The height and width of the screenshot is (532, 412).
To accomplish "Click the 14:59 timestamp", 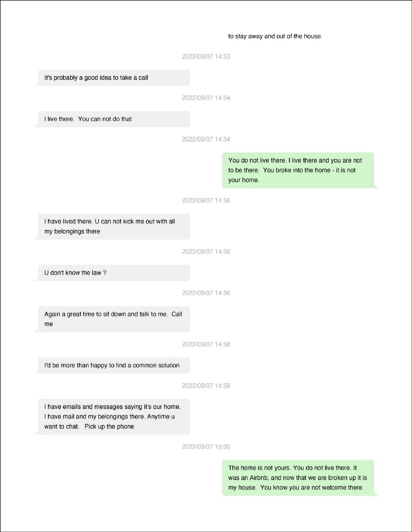I will [205, 385].
